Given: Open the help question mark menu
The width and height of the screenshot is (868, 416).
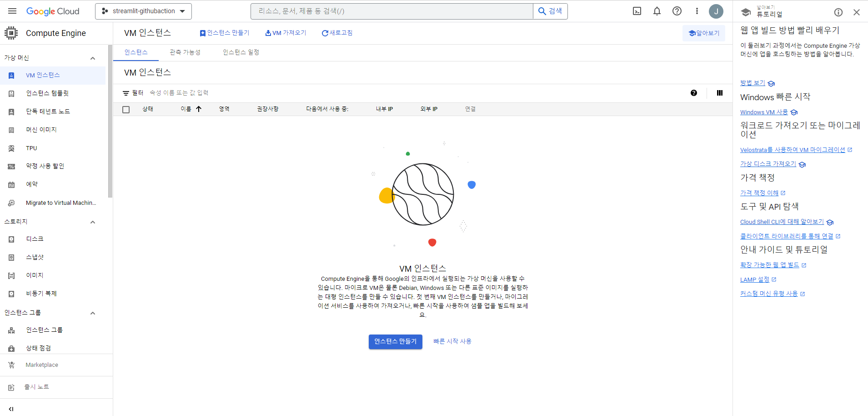Looking at the screenshot, I should (x=677, y=11).
